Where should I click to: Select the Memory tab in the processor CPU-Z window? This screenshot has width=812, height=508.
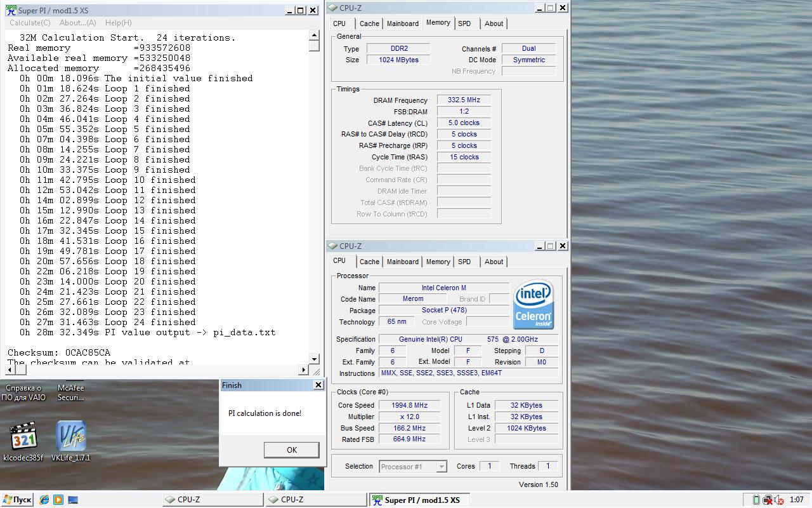point(438,262)
